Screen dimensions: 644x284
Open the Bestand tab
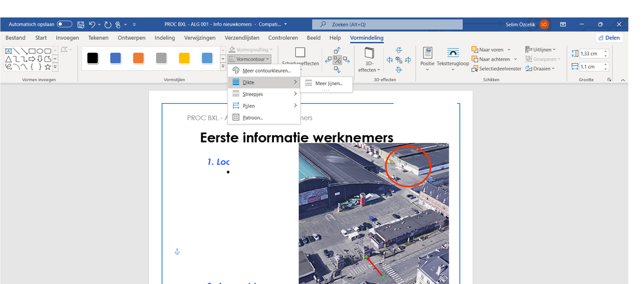[15, 38]
